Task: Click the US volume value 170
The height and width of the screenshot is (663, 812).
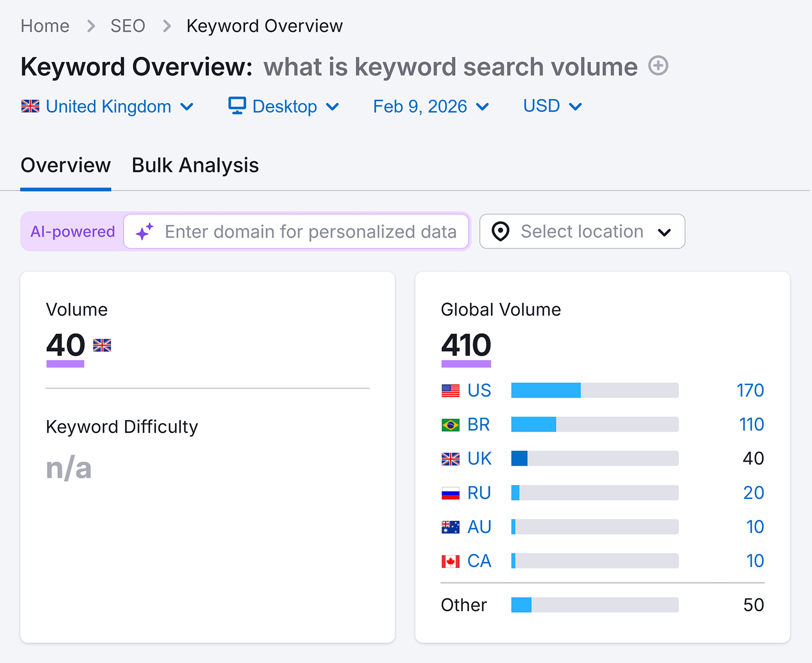Action: point(750,390)
